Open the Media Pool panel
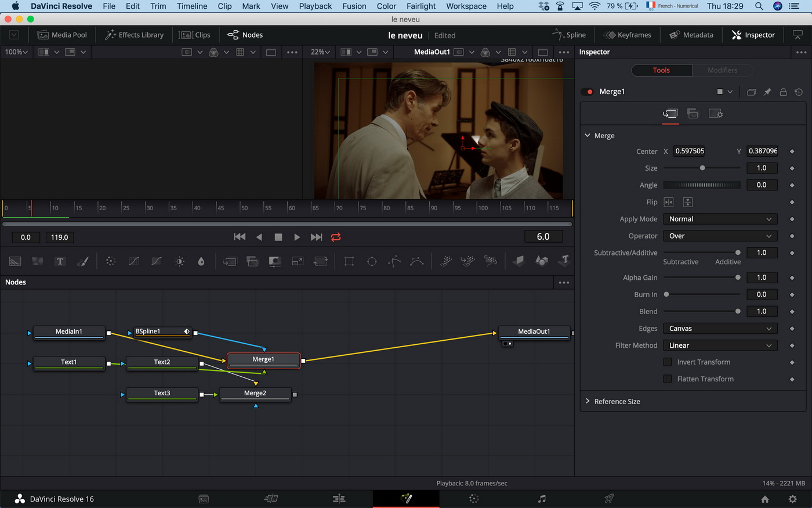This screenshot has width=812, height=508. (62, 35)
